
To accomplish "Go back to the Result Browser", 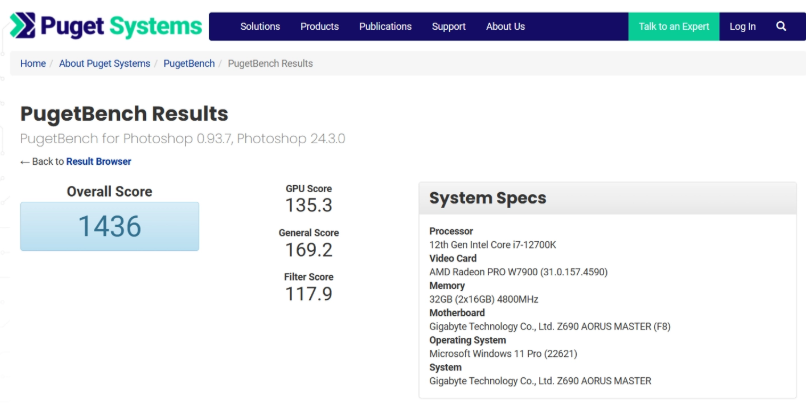I will click(98, 161).
